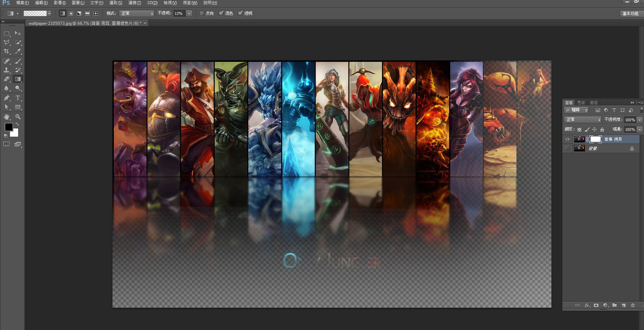Toggle layer filtering switch

tap(641, 110)
